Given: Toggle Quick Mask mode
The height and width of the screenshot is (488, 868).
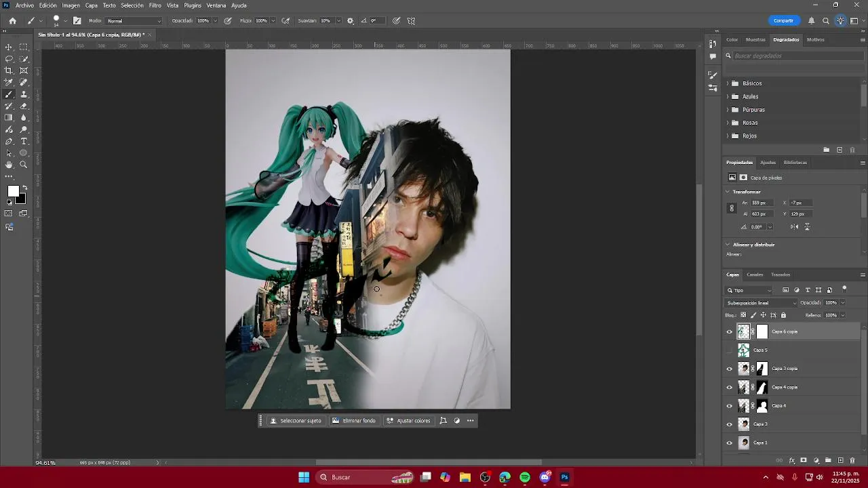Looking at the screenshot, I should pyautogui.click(x=9, y=213).
